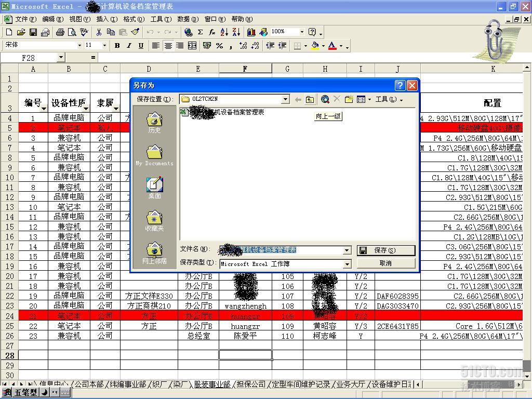Launch the Chart Wizard icon
This screenshot has width=532, height=399.
(x=251, y=32)
